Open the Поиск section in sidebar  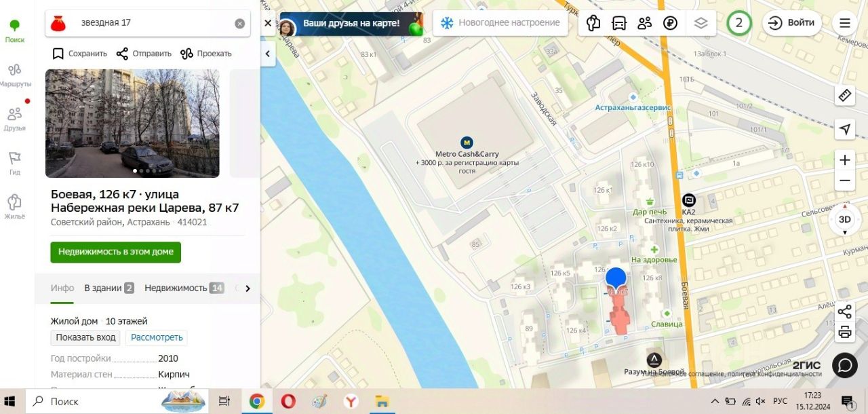pos(15,31)
